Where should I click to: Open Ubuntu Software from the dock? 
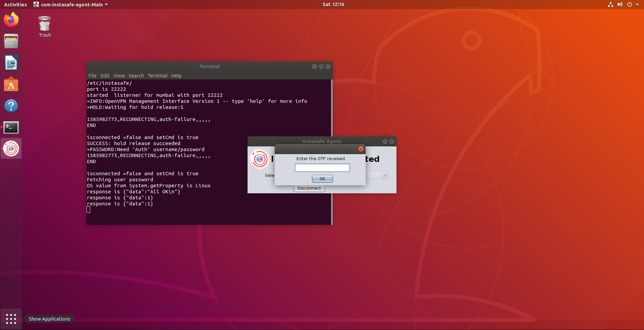coord(11,84)
